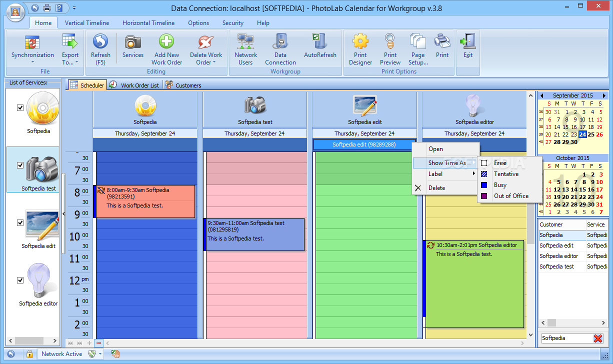613x364 pixels.
Task: Select October 15 in the mini calendar
Action: [583, 189]
